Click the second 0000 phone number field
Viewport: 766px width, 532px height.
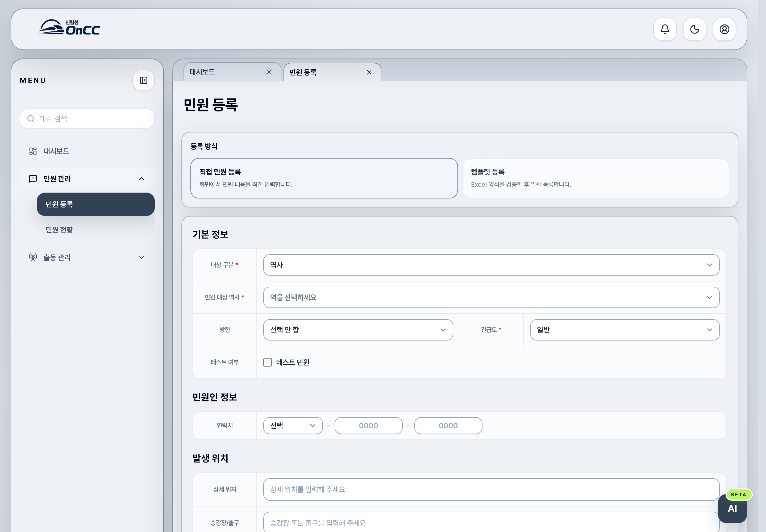click(x=448, y=425)
